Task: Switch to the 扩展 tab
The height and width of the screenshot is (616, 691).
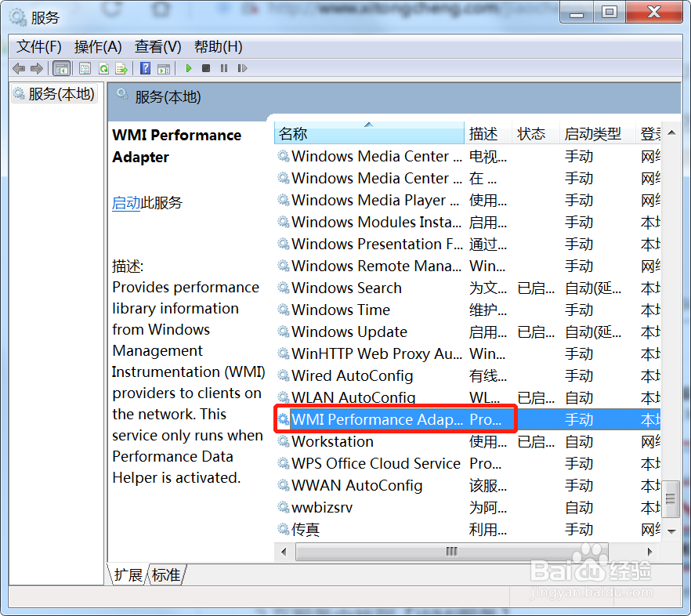Action: [128, 575]
